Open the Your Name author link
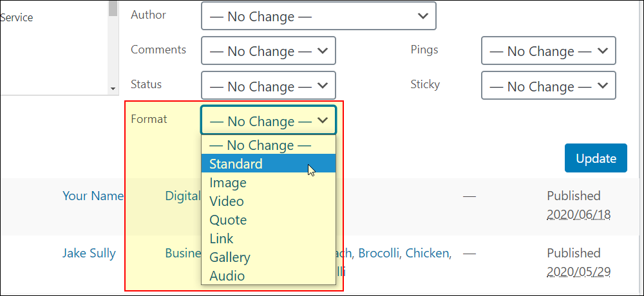The image size is (644, 296). click(93, 196)
